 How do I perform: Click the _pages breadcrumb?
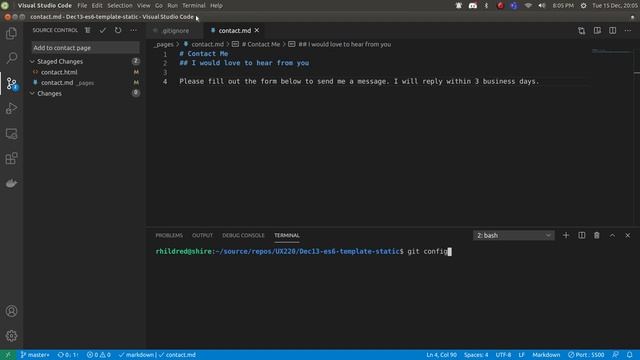pyautogui.click(x=164, y=44)
